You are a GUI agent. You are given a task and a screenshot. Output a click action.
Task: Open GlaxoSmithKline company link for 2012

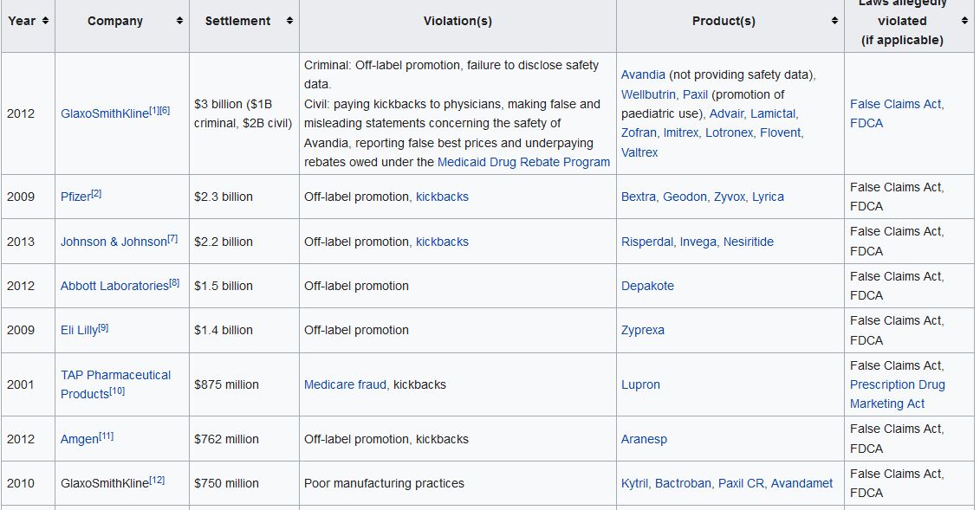[x=104, y=114]
